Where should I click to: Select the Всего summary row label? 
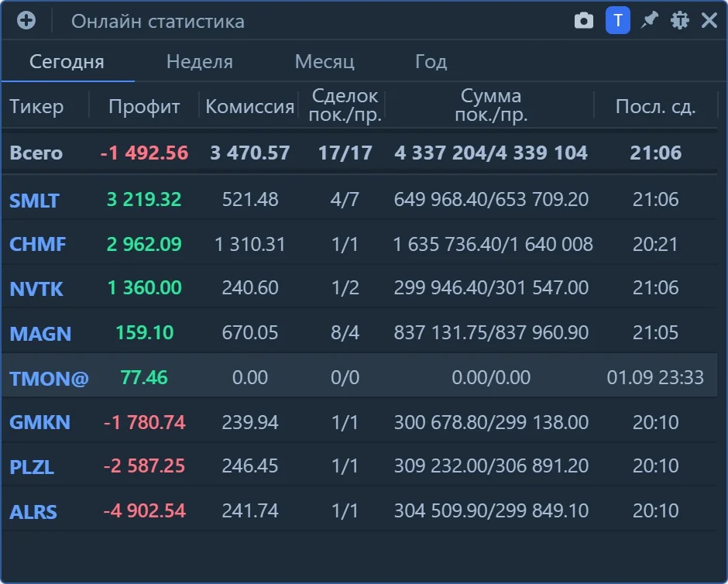click(x=36, y=153)
